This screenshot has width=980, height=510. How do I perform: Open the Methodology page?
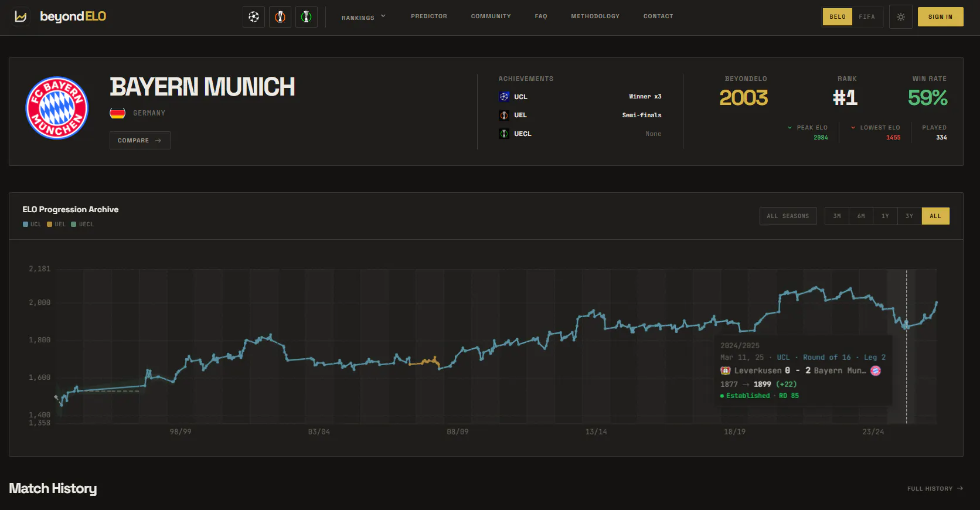(x=596, y=16)
